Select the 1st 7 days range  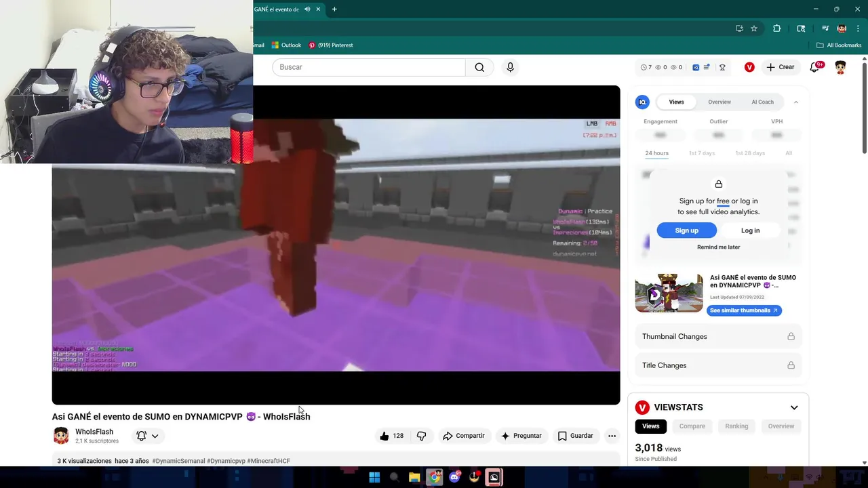pos(702,153)
